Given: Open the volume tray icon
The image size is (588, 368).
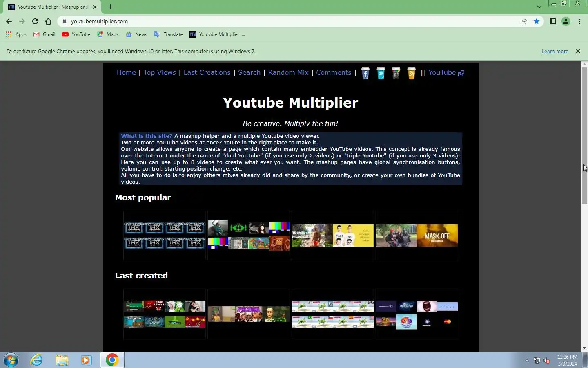Looking at the screenshot, I should pyautogui.click(x=547, y=360).
